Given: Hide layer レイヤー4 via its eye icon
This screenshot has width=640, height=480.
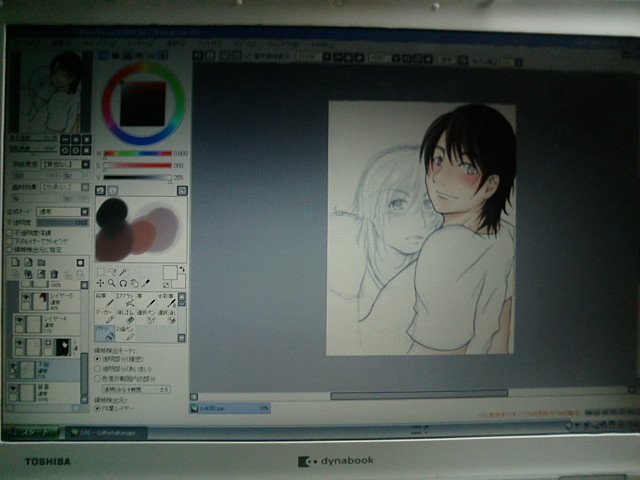Looking at the screenshot, I should tap(19, 320).
